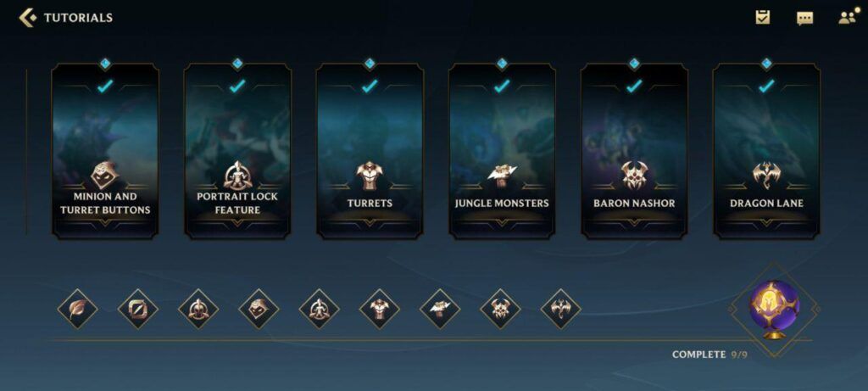Open the missions checklist icon

point(763,17)
